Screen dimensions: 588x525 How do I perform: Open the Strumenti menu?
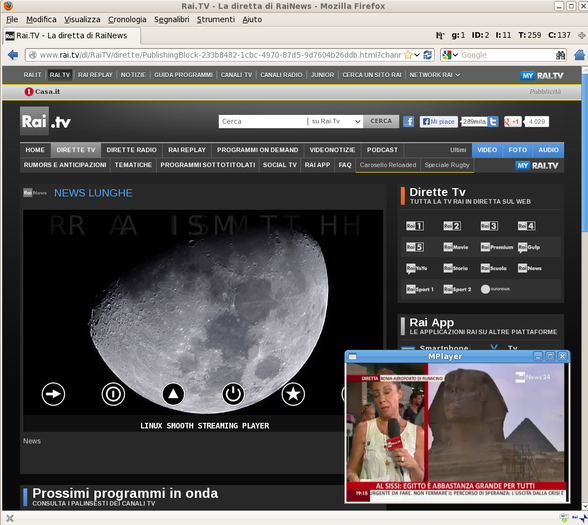point(216,20)
